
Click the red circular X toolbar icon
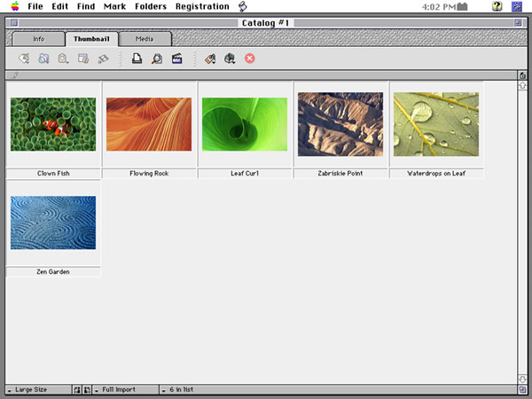[250, 59]
